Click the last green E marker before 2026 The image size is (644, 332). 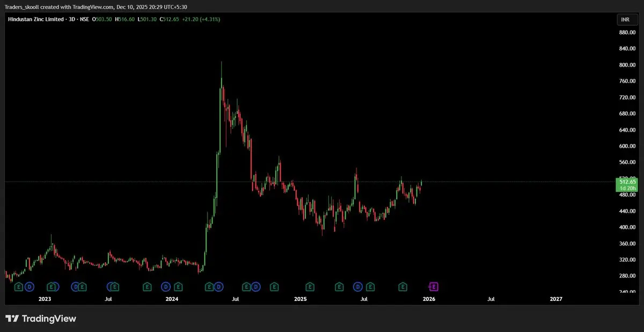click(x=402, y=286)
